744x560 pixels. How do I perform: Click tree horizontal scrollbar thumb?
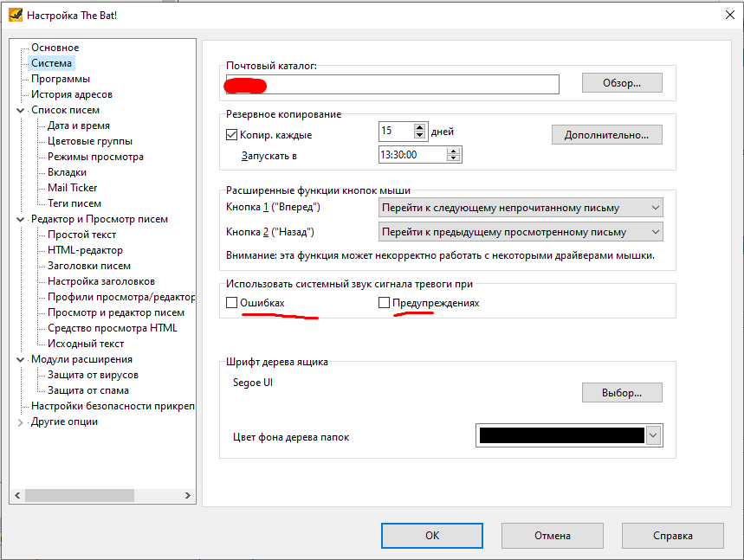point(80,495)
